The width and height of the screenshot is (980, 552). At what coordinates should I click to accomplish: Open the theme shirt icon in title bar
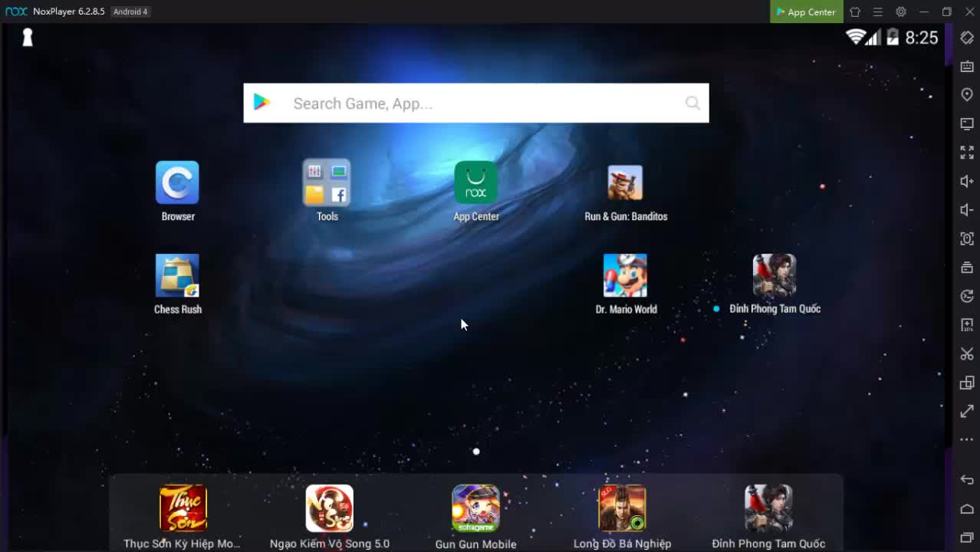[x=855, y=11]
